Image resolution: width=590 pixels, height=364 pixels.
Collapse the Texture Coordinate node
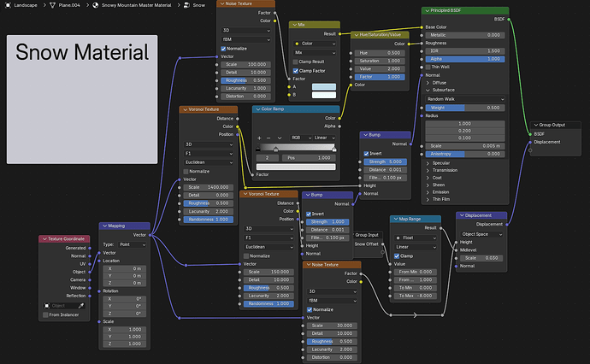(44, 239)
